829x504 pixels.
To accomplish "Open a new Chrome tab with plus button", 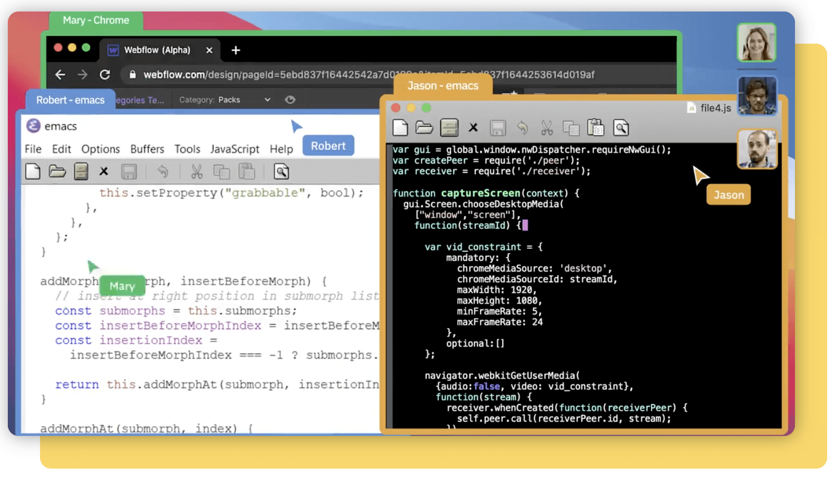I will pos(236,50).
